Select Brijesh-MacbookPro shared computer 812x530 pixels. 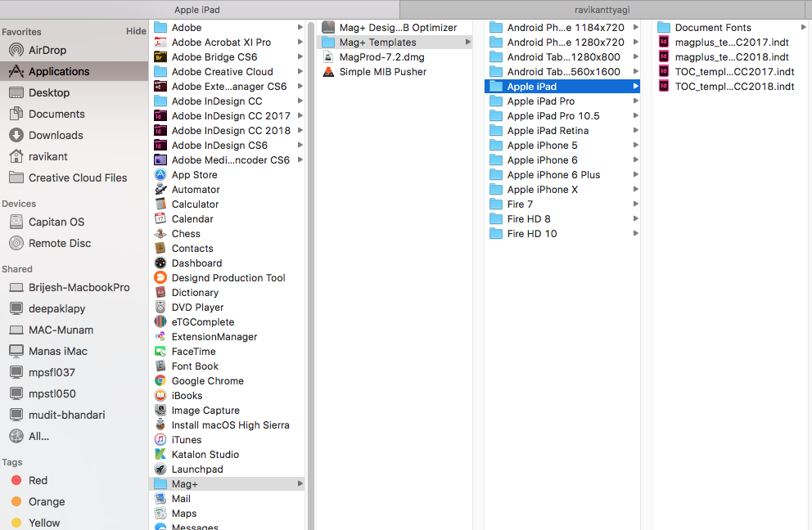tap(74, 287)
